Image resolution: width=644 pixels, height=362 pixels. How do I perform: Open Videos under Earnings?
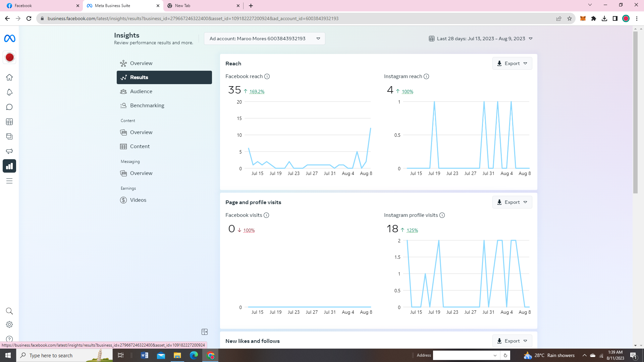pos(164,200)
